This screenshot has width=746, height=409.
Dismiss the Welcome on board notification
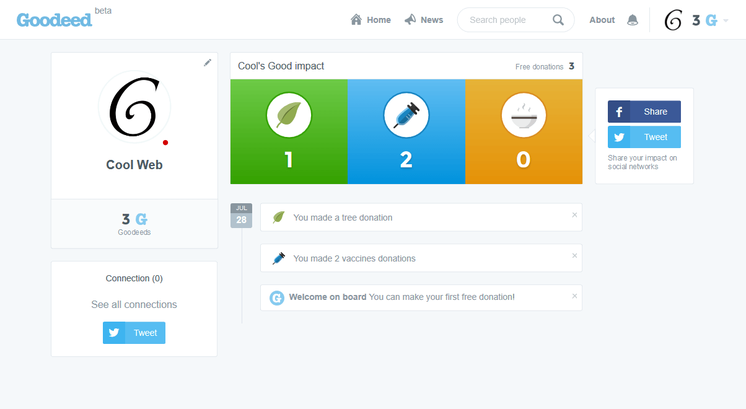pyautogui.click(x=574, y=296)
